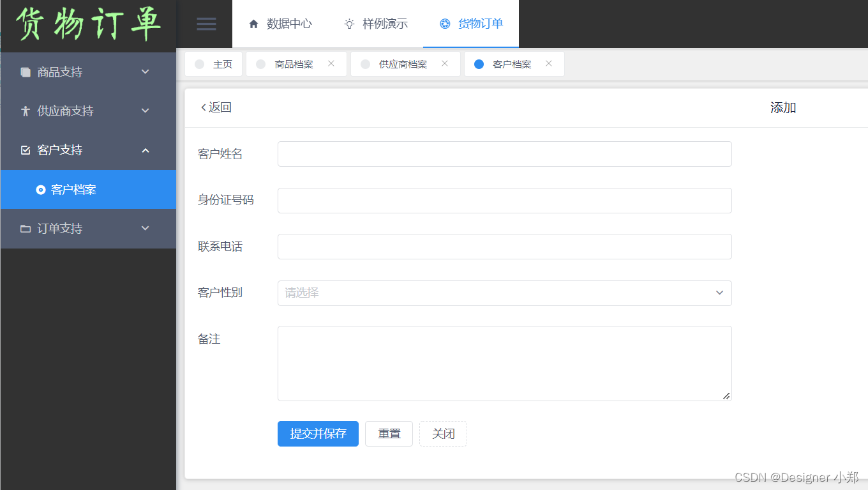
Task: Focus the 客户姓名 input field
Action: (504, 154)
